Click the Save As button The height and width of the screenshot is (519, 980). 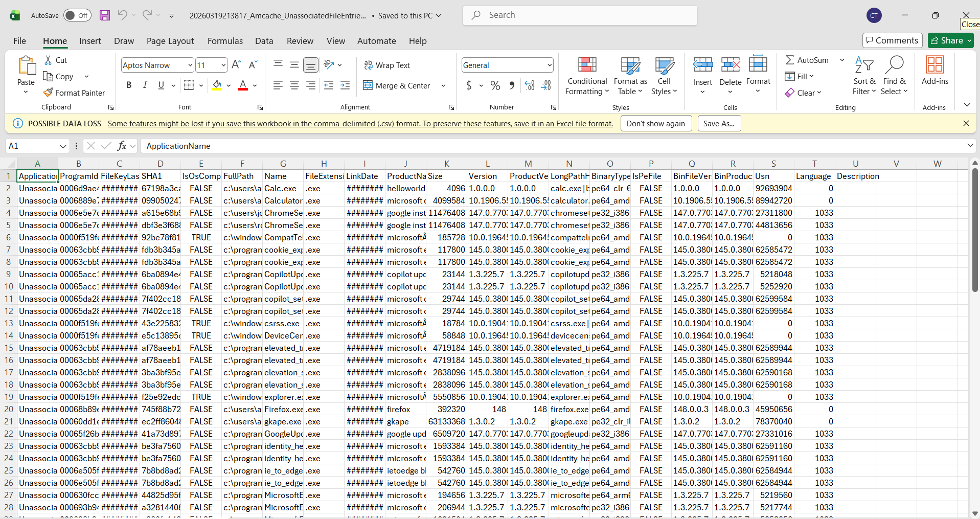718,123
